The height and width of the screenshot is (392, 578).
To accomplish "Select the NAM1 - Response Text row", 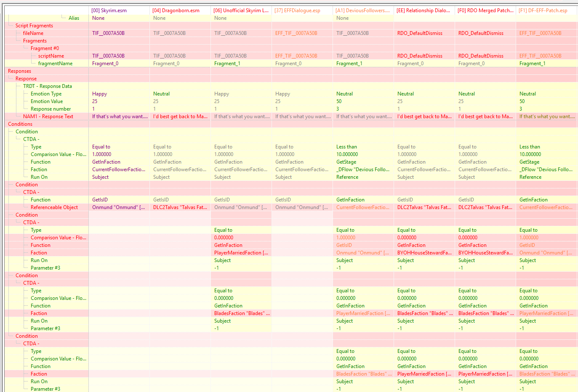I will point(48,117).
